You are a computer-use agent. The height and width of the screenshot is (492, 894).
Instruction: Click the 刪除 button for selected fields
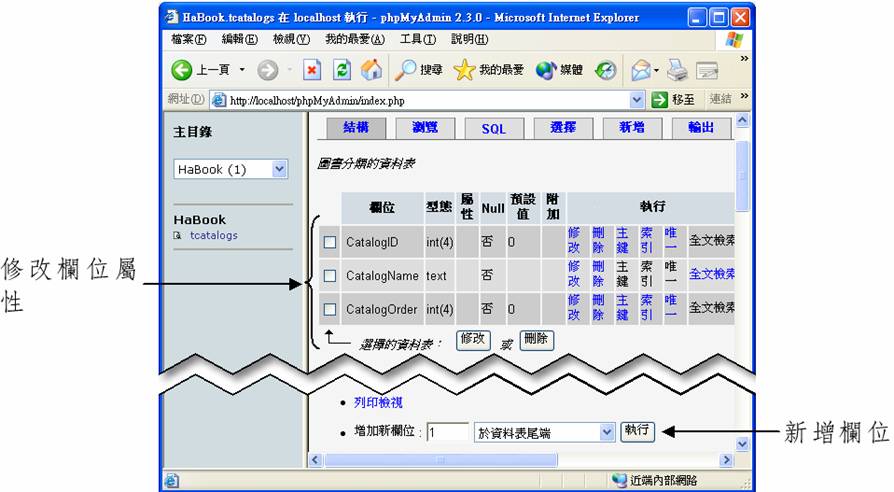click(537, 340)
